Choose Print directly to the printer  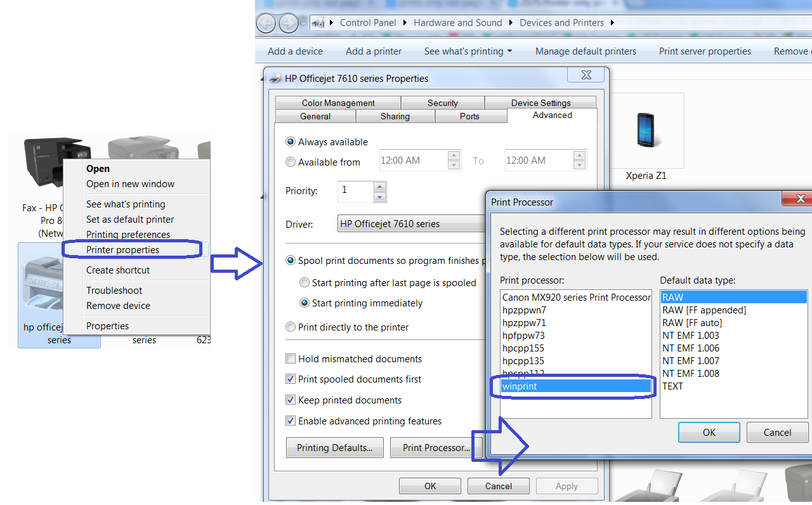click(291, 327)
